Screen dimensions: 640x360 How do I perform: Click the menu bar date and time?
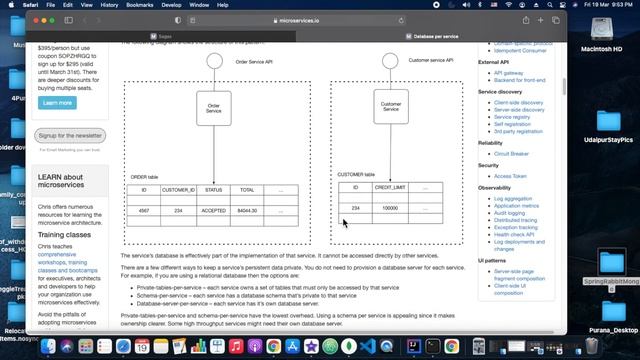608,5
